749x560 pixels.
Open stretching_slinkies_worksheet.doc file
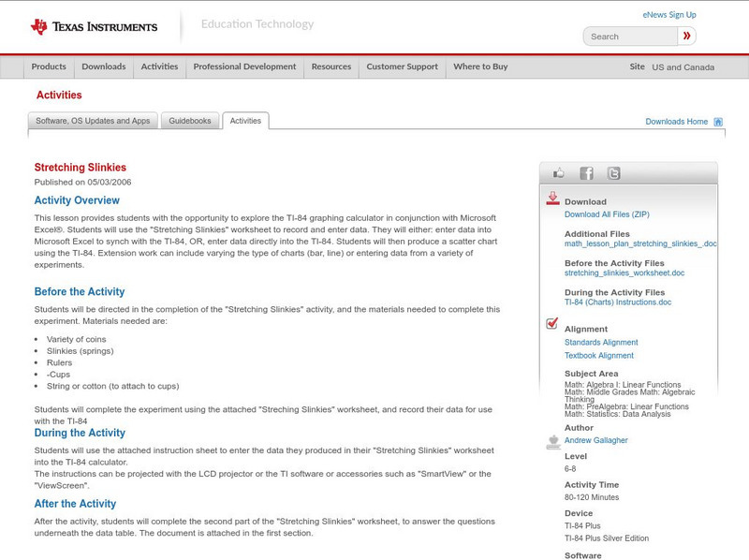(624, 273)
